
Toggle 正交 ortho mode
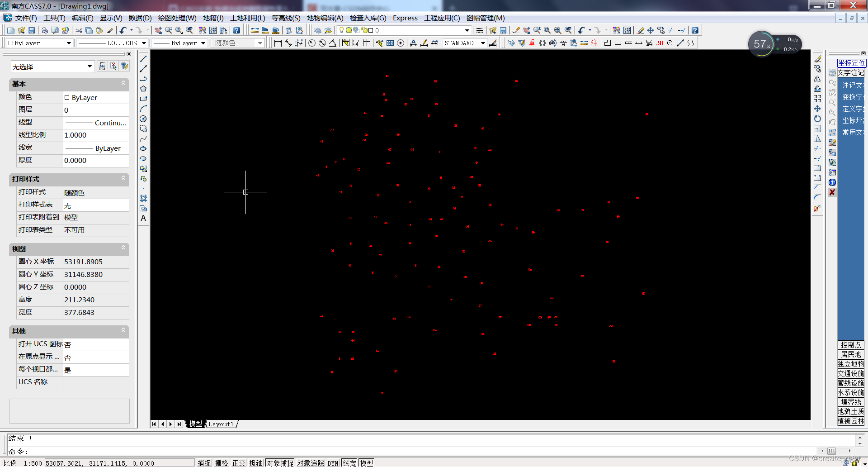tap(239, 463)
